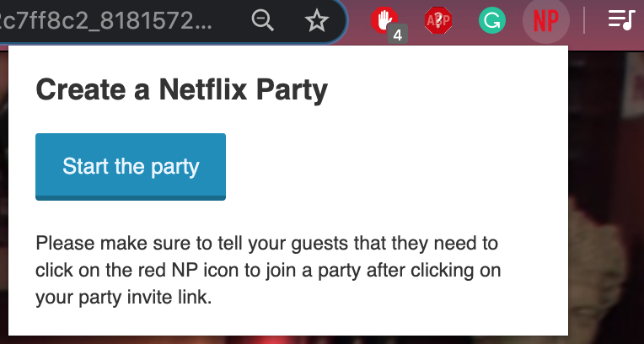
Task: Bookmark this page with the star icon
Action: pos(316,21)
